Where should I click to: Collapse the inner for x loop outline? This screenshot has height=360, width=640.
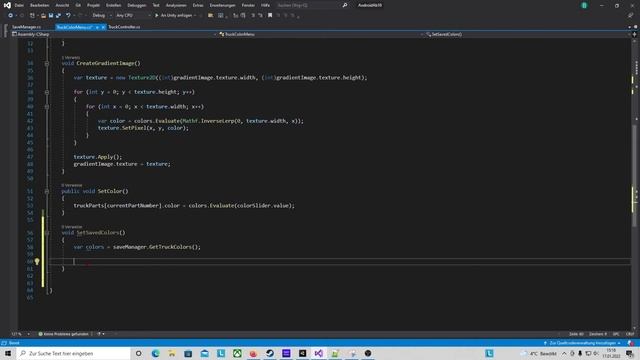pyautogui.click(x=47, y=107)
